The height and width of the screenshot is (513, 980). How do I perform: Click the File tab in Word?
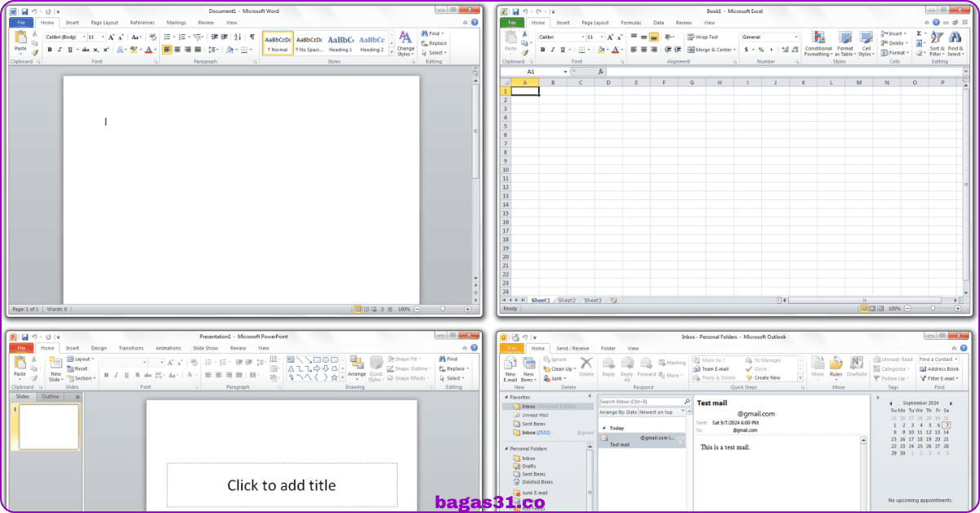(x=21, y=23)
